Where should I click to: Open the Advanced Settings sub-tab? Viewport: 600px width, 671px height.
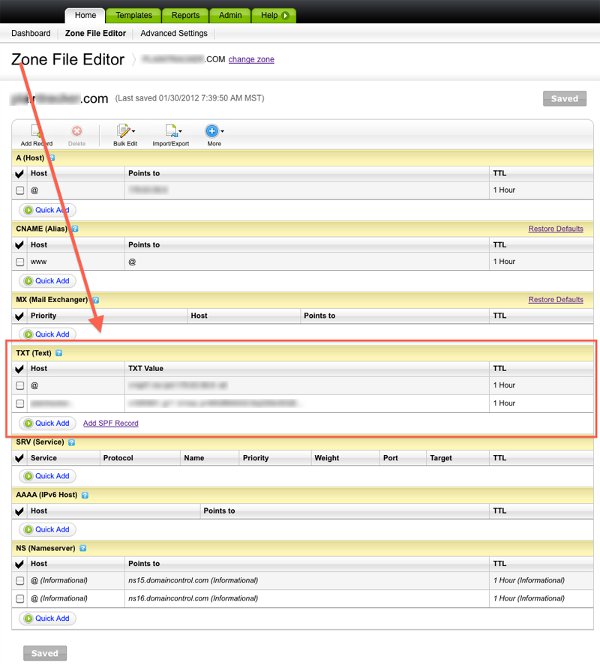pos(174,33)
